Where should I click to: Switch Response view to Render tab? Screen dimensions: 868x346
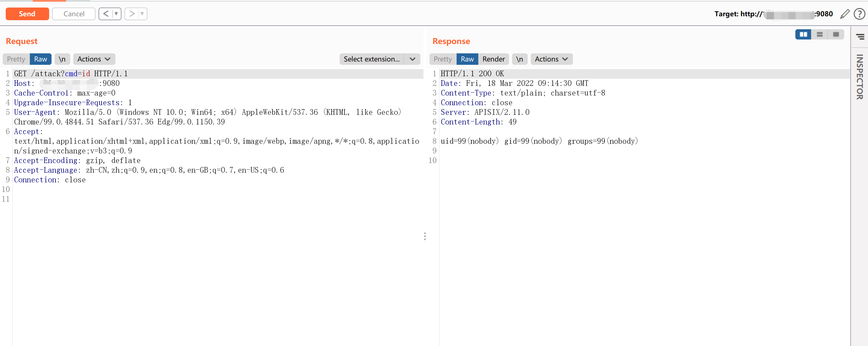[493, 59]
